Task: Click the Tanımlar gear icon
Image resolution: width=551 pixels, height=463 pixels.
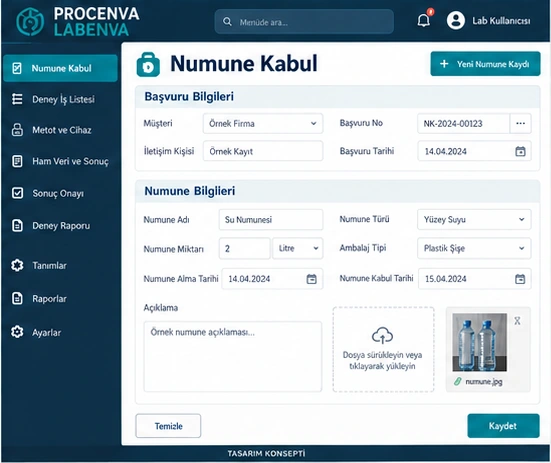Action: (17, 265)
